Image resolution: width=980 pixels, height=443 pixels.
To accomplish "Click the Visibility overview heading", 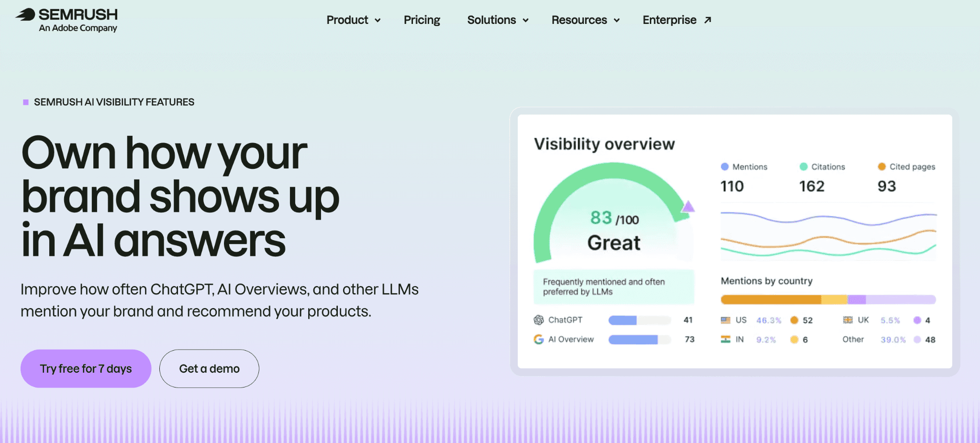I will tap(604, 144).
